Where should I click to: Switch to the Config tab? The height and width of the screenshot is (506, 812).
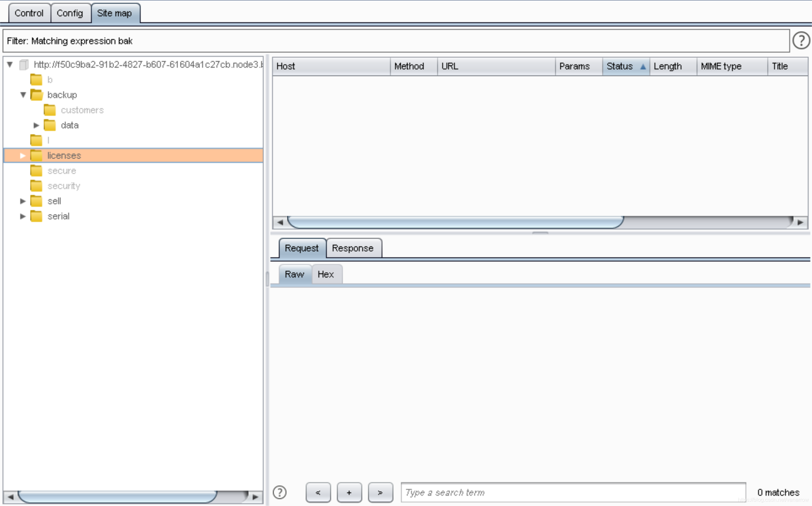[70, 13]
